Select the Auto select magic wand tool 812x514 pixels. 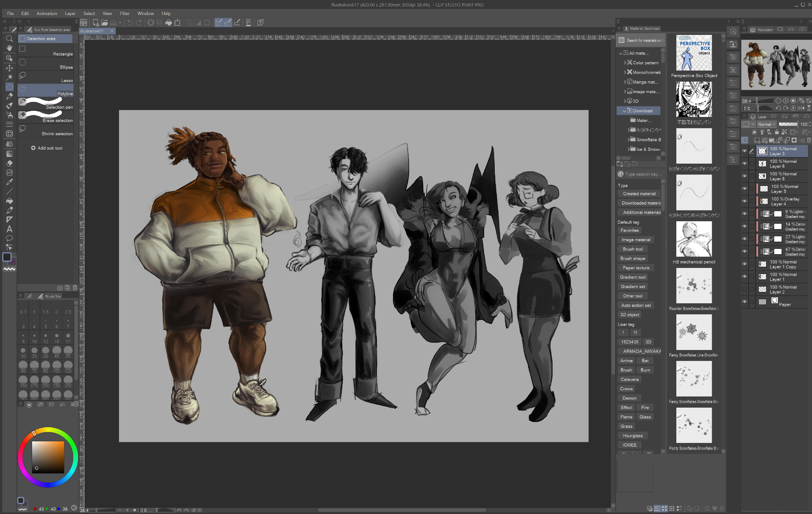pos(9,77)
